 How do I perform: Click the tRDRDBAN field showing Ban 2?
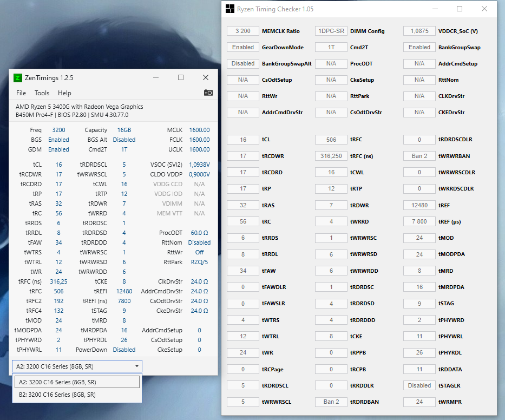[x=331, y=402]
